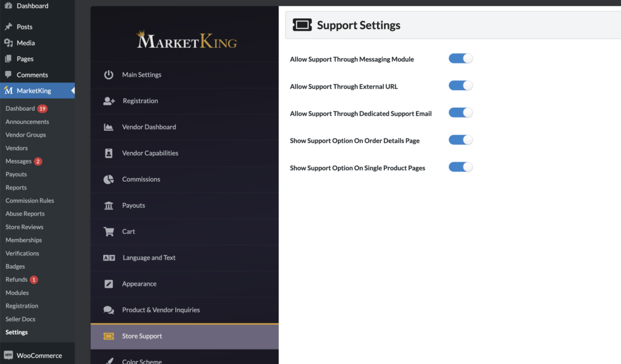This screenshot has width=621, height=364.
Task: Open the Refunds submenu link
Action: click(16, 279)
